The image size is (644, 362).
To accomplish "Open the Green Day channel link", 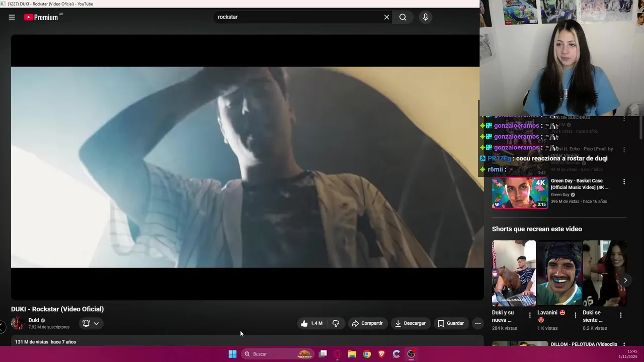I will point(560,195).
